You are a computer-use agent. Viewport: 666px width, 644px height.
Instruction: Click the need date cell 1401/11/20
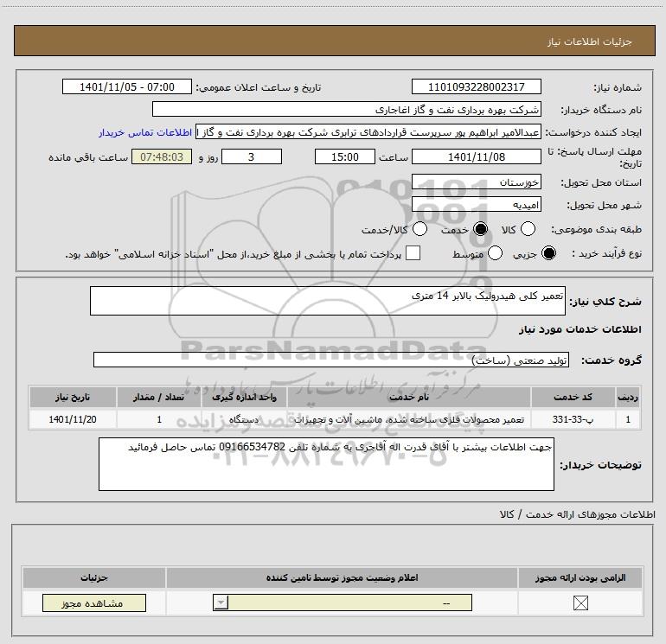(x=73, y=419)
